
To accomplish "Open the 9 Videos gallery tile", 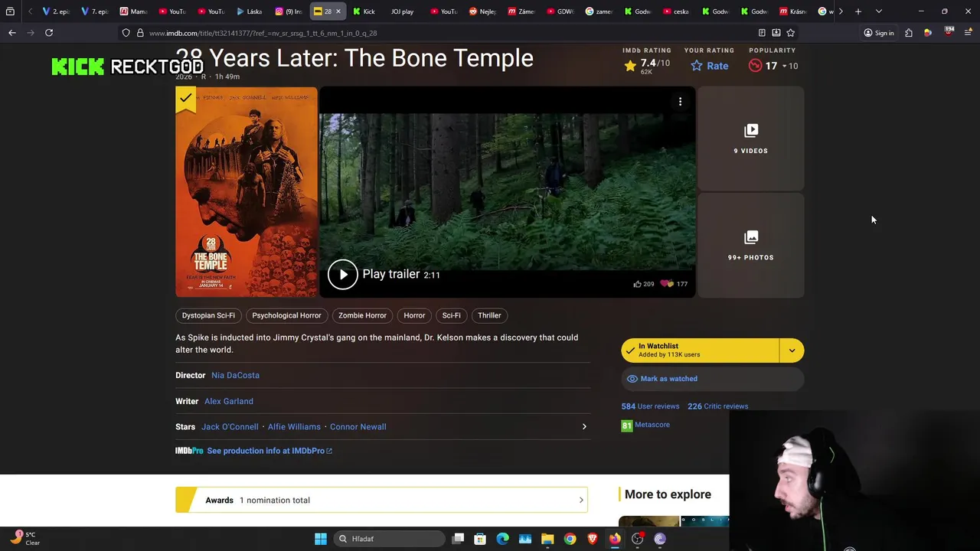I will pyautogui.click(x=750, y=139).
